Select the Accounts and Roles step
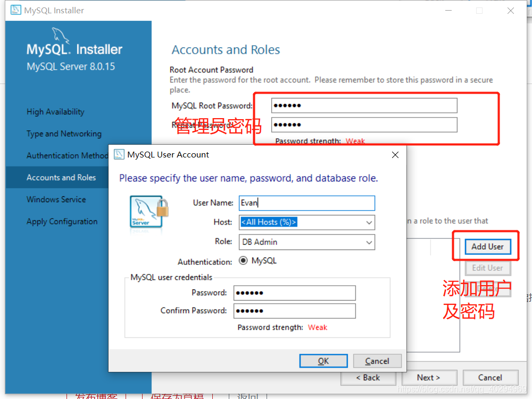The image size is (532, 399). pos(61,178)
